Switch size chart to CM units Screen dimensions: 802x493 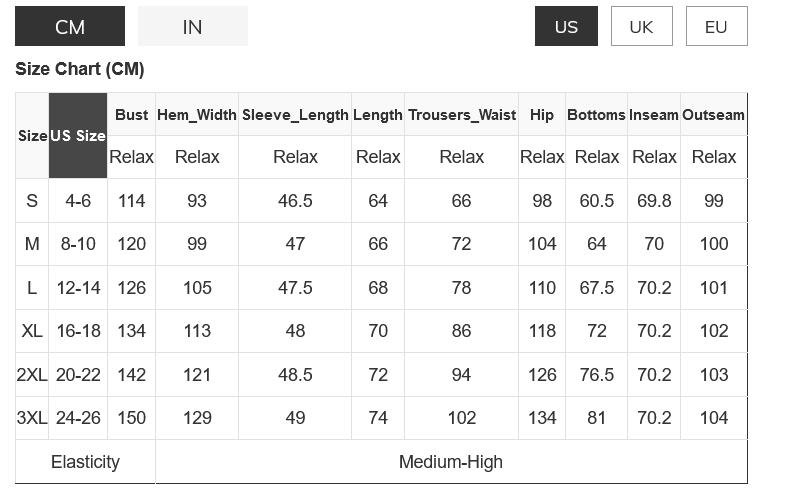[70, 26]
